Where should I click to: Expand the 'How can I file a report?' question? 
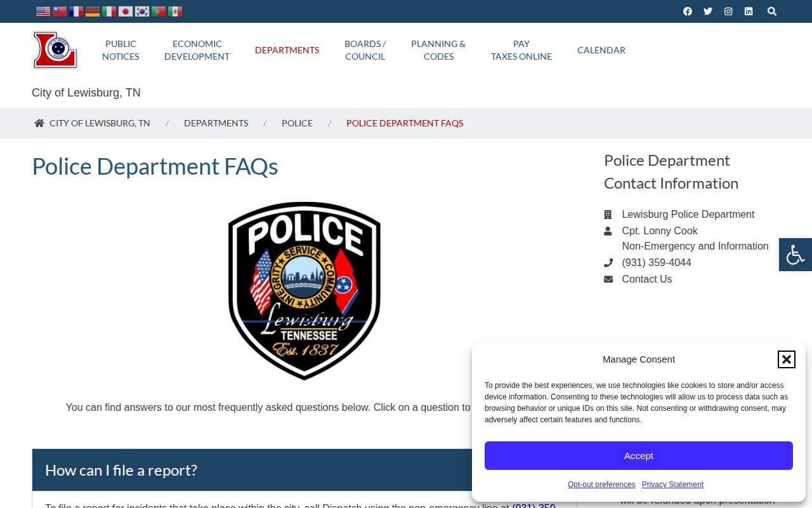tap(304, 470)
